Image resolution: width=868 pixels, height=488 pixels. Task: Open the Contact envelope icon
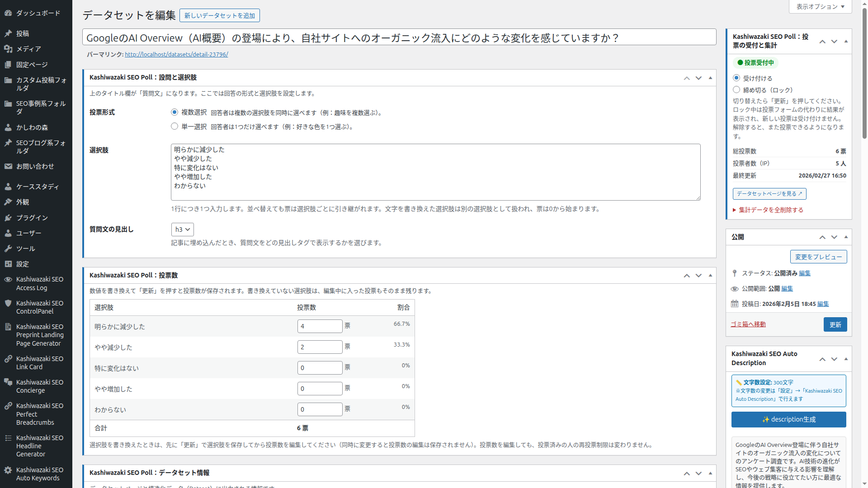pyautogui.click(x=8, y=166)
